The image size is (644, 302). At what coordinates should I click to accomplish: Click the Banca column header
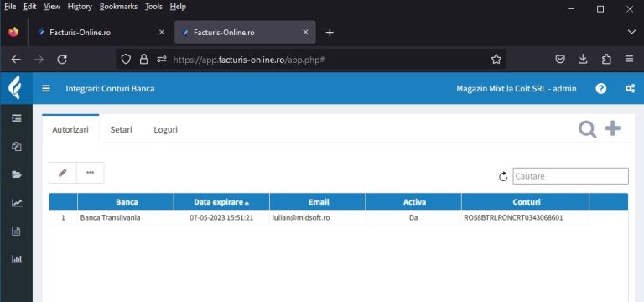pyautogui.click(x=127, y=202)
